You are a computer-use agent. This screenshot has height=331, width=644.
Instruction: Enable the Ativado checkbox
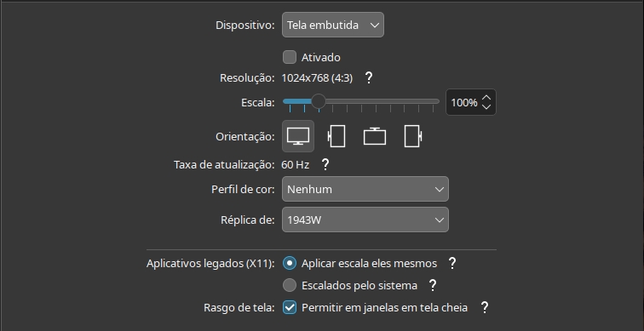tap(290, 57)
